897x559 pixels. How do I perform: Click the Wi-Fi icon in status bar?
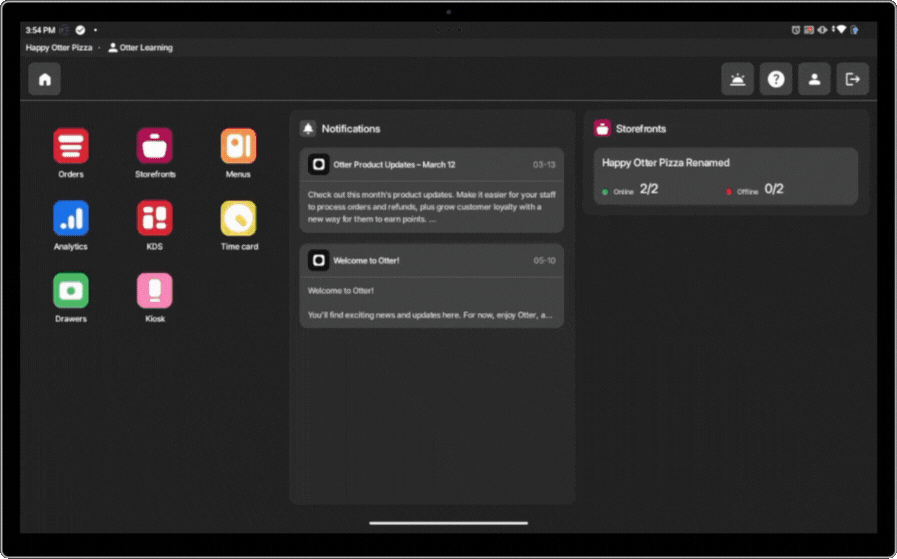click(x=841, y=30)
